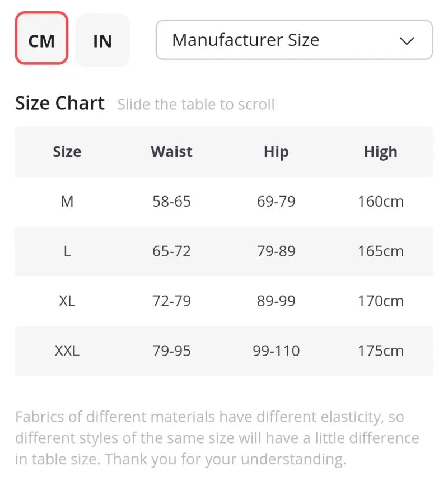Click the Size column header
Image resolution: width=448 pixels, height=504 pixels.
coord(67,152)
